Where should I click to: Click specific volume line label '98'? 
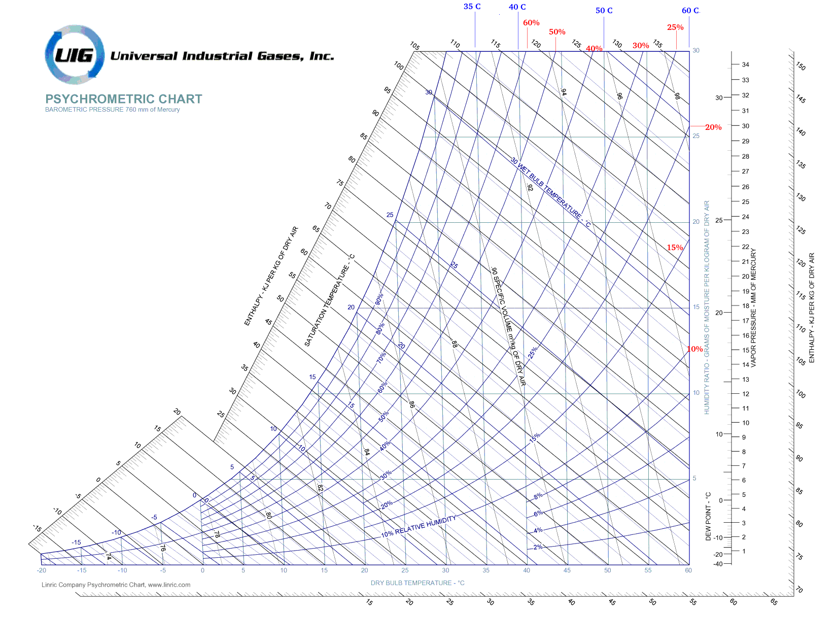[x=677, y=95]
